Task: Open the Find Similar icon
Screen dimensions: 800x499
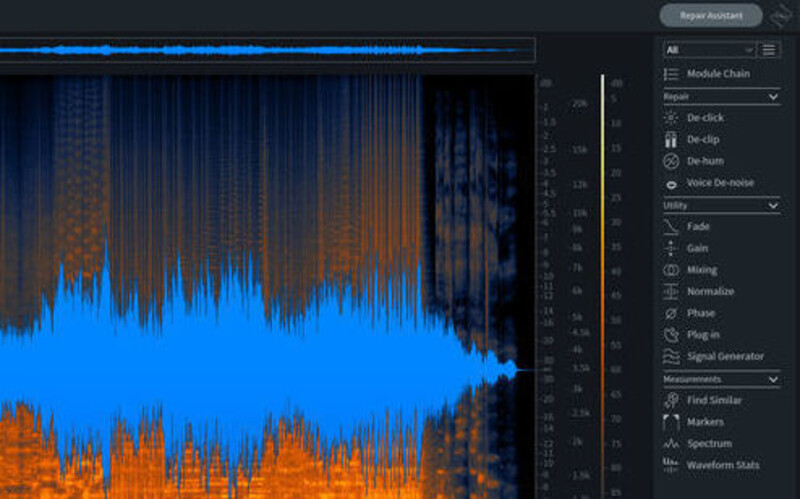Action: pos(671,401)
